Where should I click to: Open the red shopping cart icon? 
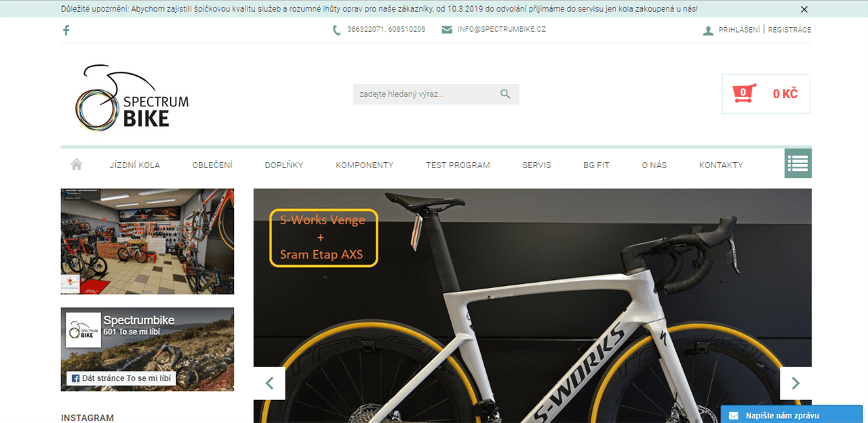pos(745,94)
